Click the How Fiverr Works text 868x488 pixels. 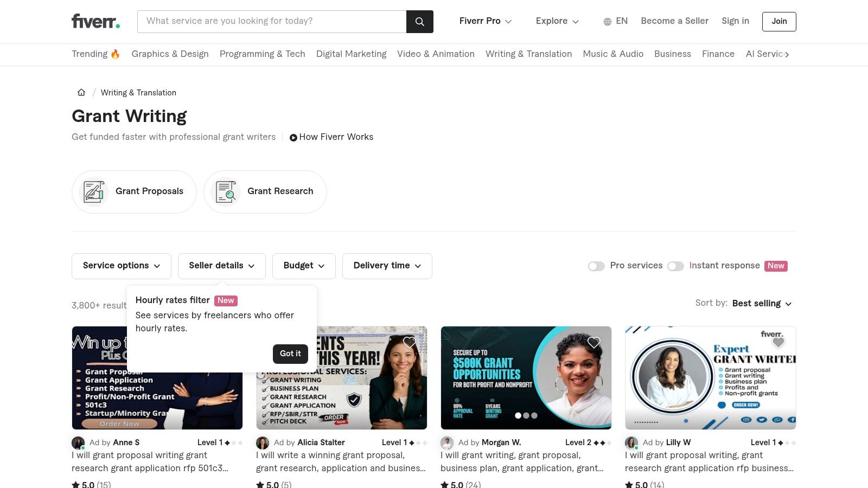point(336,137)
